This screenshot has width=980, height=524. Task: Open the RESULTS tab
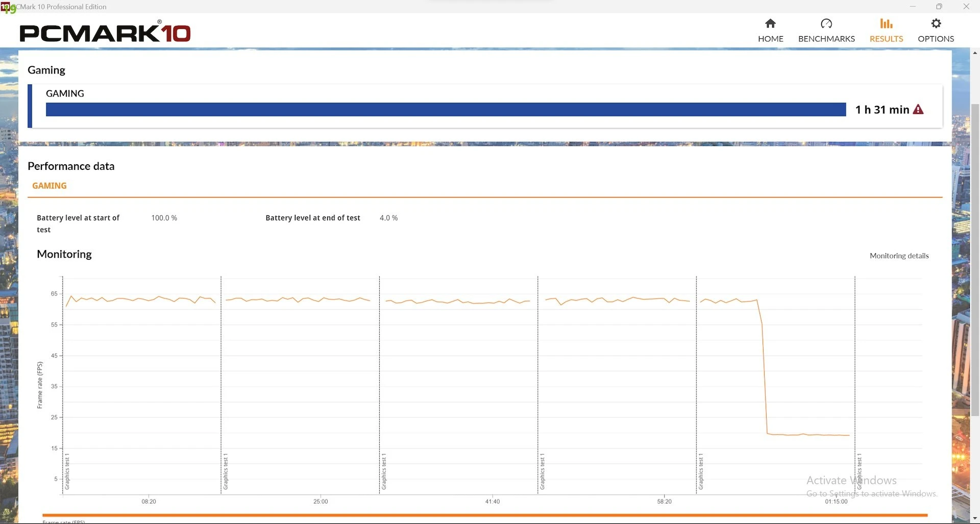pos(886,31)
